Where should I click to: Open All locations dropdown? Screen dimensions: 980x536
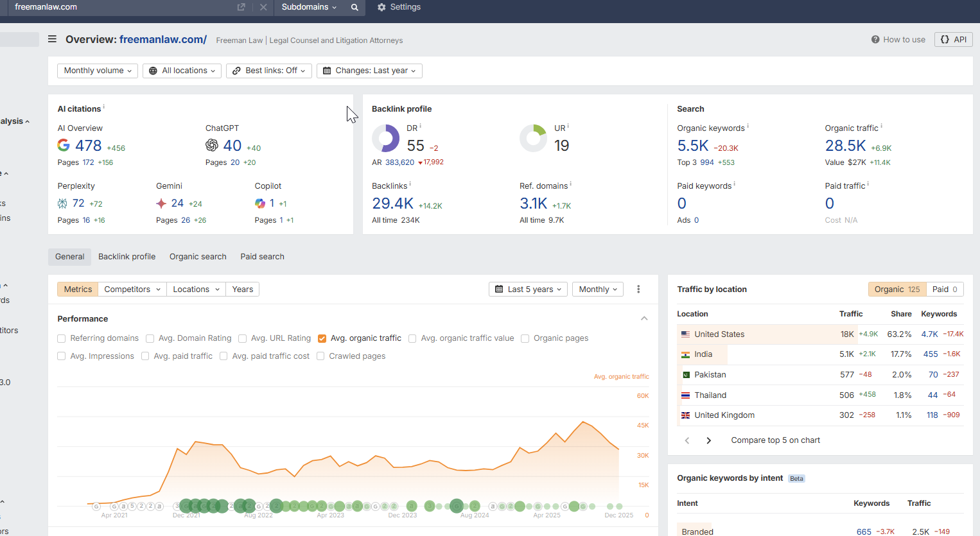click(182, 71)
